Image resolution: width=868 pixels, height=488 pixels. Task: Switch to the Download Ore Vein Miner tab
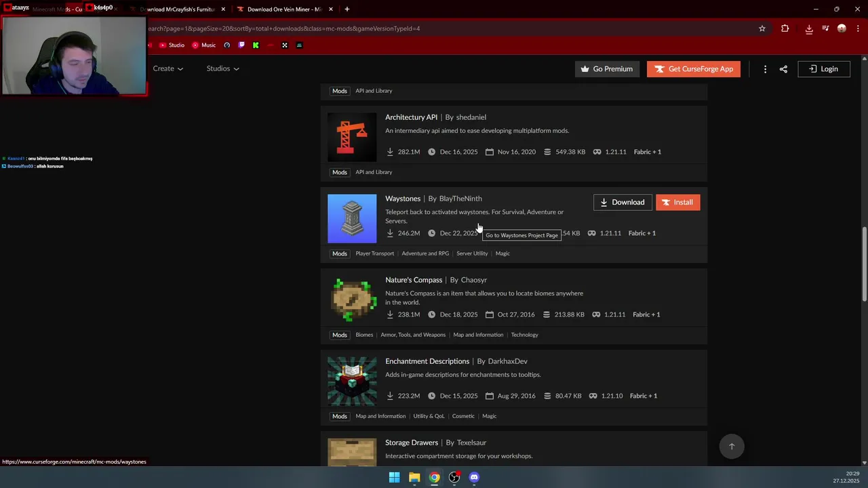[x=283, y=9]
